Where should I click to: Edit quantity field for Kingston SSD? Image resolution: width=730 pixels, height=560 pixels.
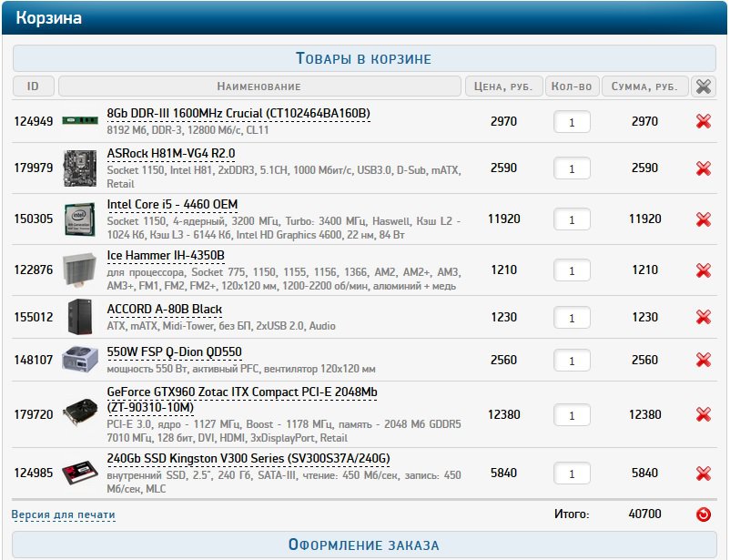point(572,473)
